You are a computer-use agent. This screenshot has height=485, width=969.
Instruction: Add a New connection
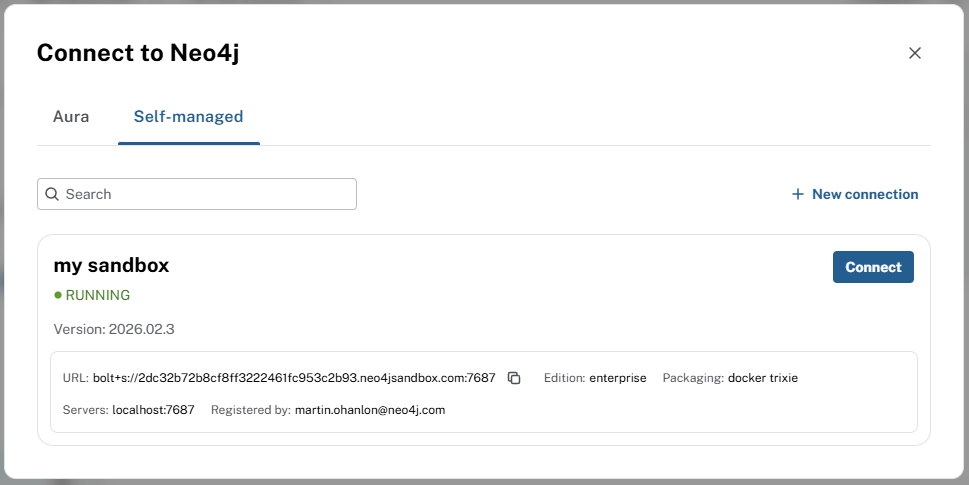855,194
